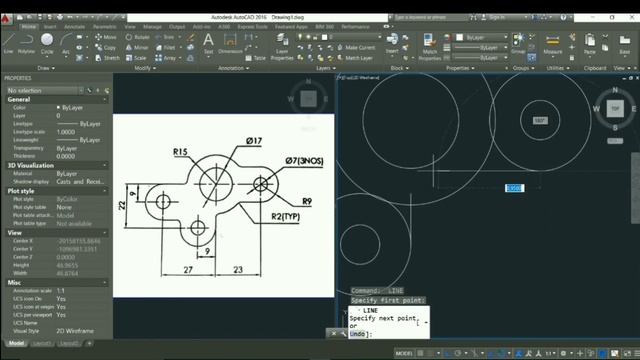Screen dimensions: 640x360
Task: Open the Parametric ribbon tab
Action: pyautogui.click(x=104, y=27)
